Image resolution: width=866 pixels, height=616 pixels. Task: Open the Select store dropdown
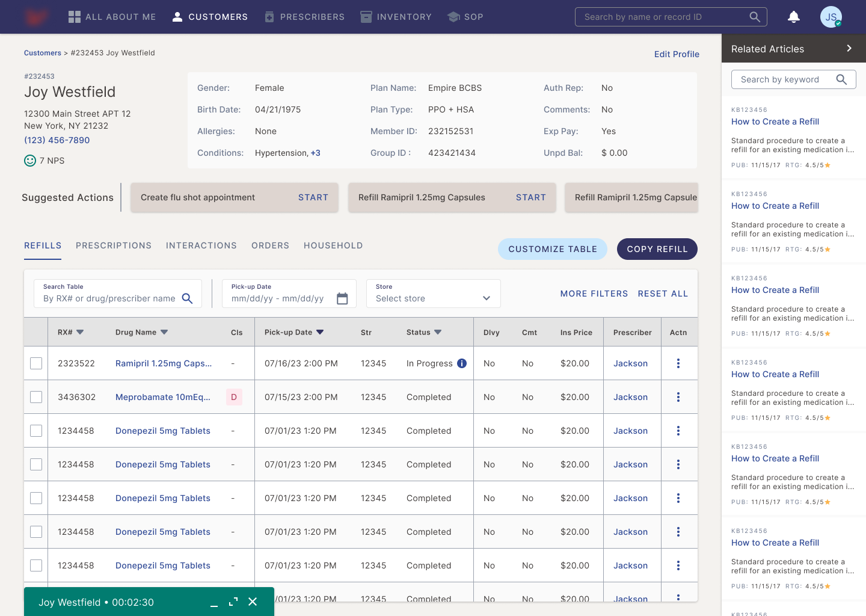pyautogui.click(x=434, y=294)
